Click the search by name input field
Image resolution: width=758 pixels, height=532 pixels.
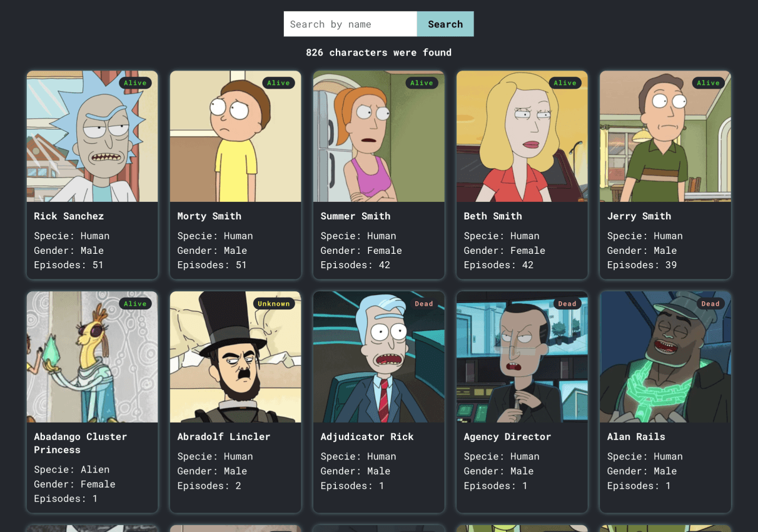point(350,24)
